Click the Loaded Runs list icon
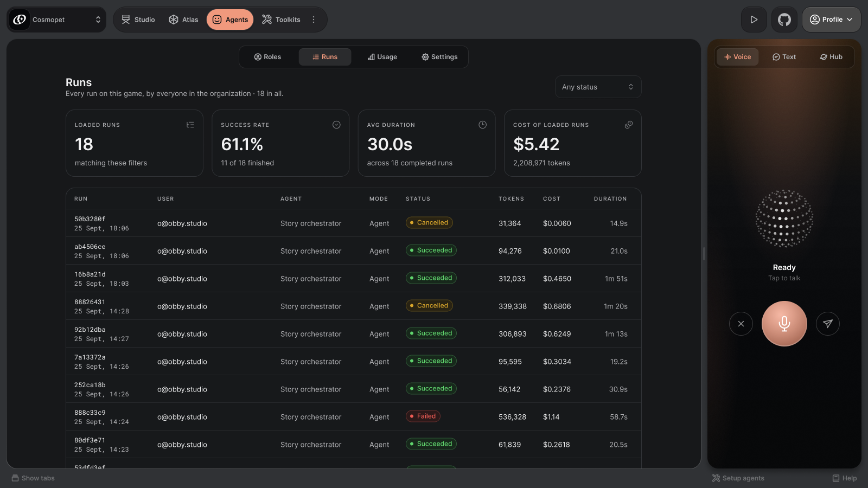Image resolution: width=868 pixels, height=488 pixels. (190, 125)
